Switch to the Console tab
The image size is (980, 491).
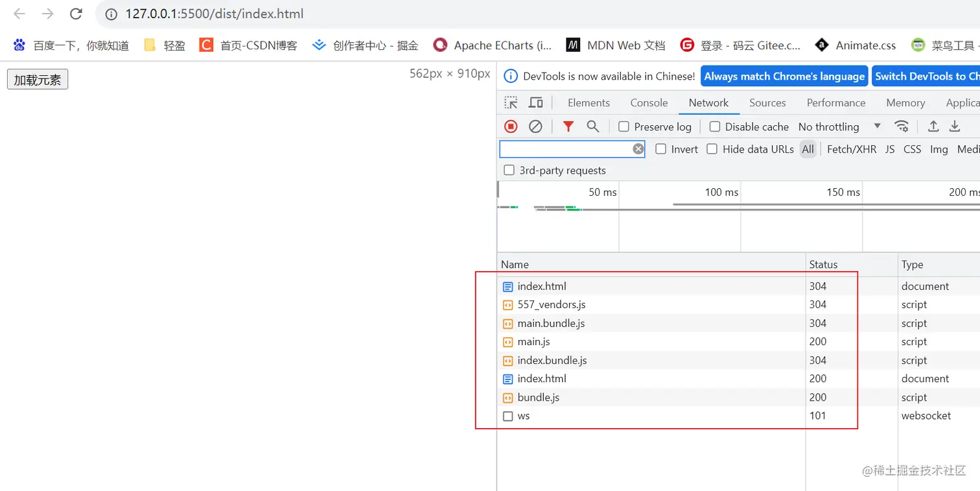click(649, 102)
